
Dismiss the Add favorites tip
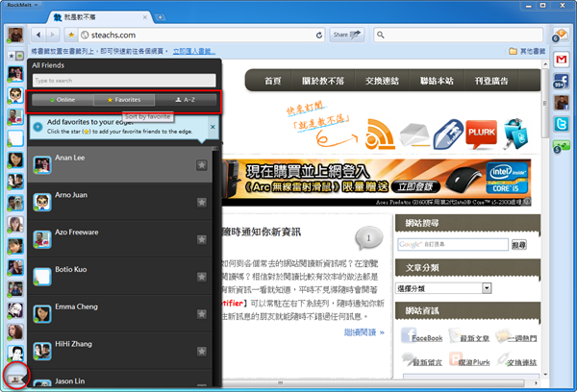pos(213,127)
